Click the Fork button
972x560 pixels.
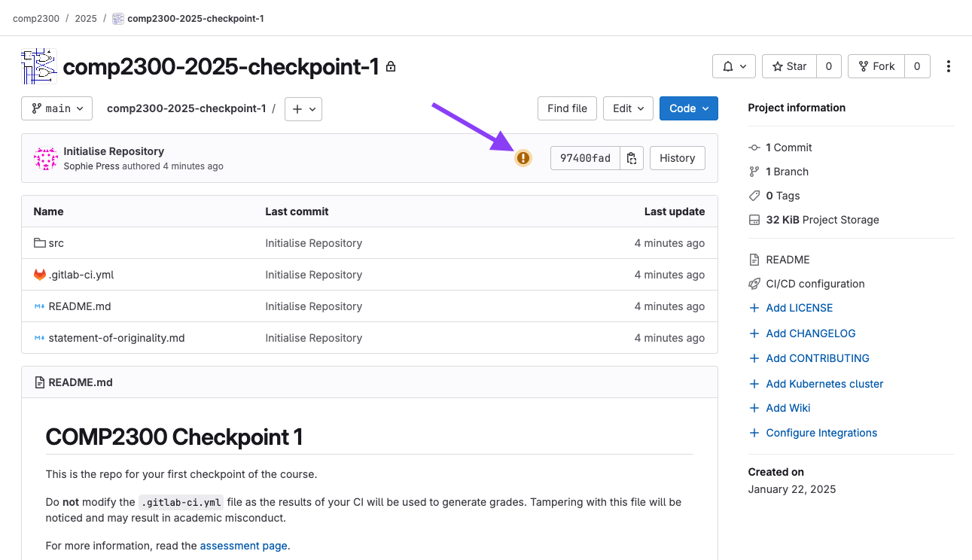[876, 66]
